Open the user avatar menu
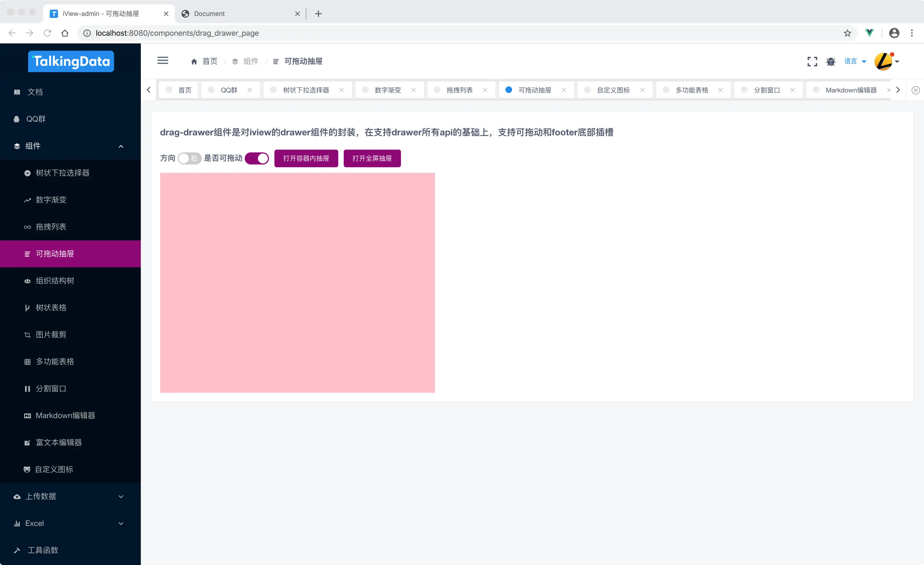The image size is (924, 565). [x=883, y=61]
